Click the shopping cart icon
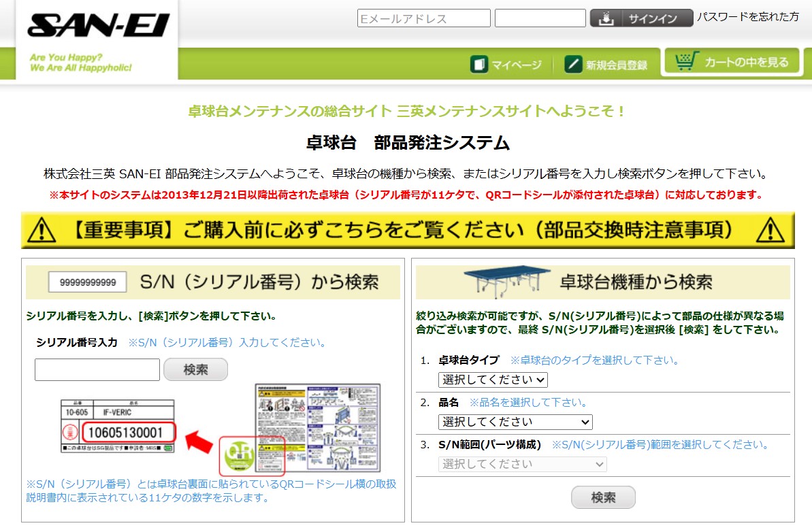The height and width of the screenshot is (532, 812). pos(687,61)
